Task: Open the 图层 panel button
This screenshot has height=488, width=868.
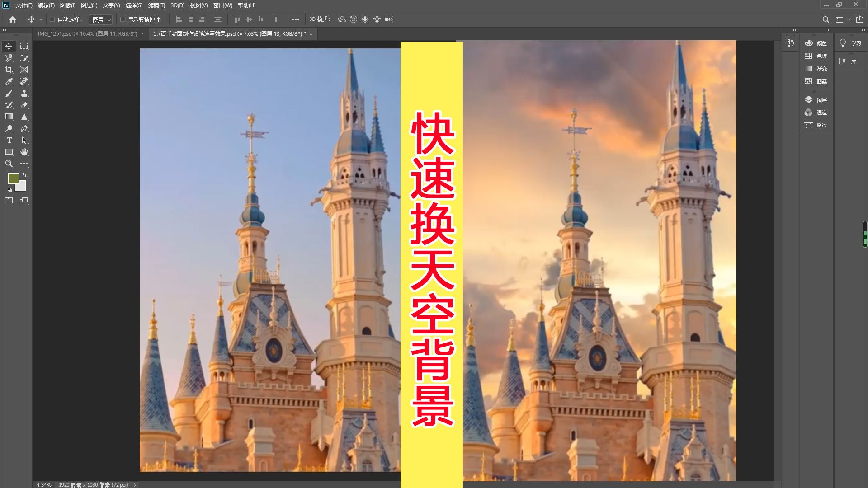Action: coord(816,100)
